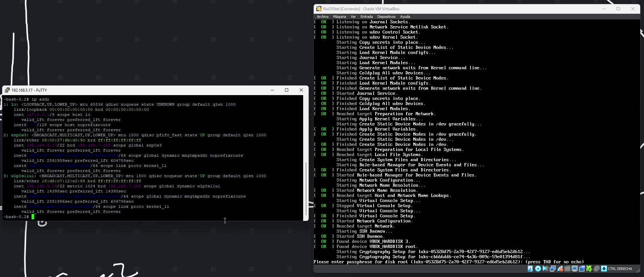644x277 pixels.
Task: Click the PuTTY vertical scrollbar
Action: coord(306,188)
